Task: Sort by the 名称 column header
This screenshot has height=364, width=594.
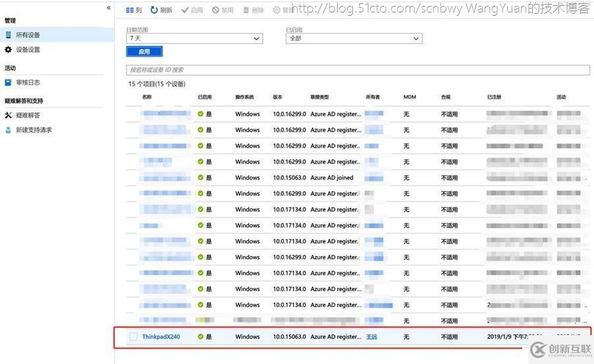Action: pyautogui.click(x=147, y=97)
